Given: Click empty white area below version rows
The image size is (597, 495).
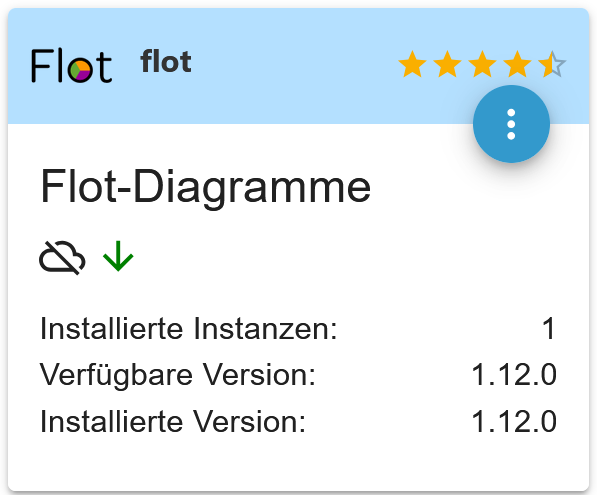Looking at the screenshot, I should 298,463.
